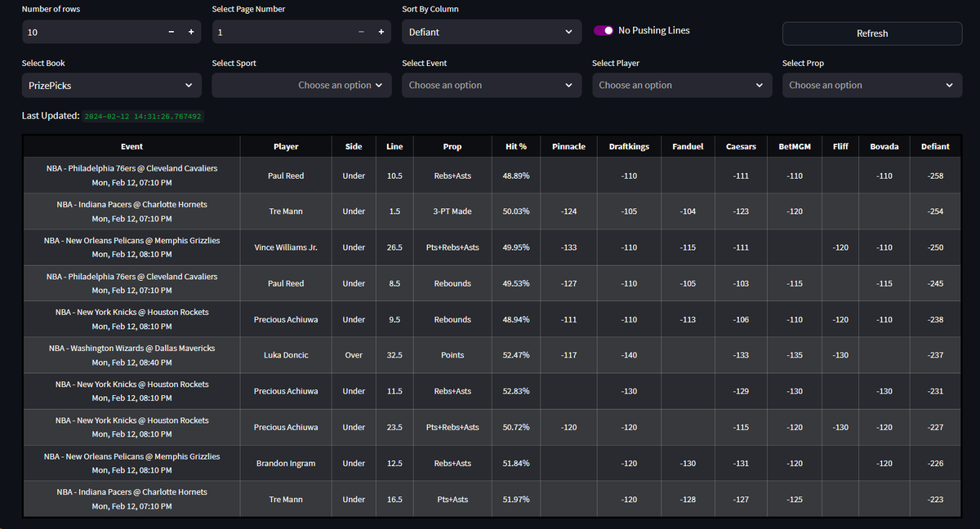Open the Select Player dropdown
980x529 pixels.
pos(682,85)
